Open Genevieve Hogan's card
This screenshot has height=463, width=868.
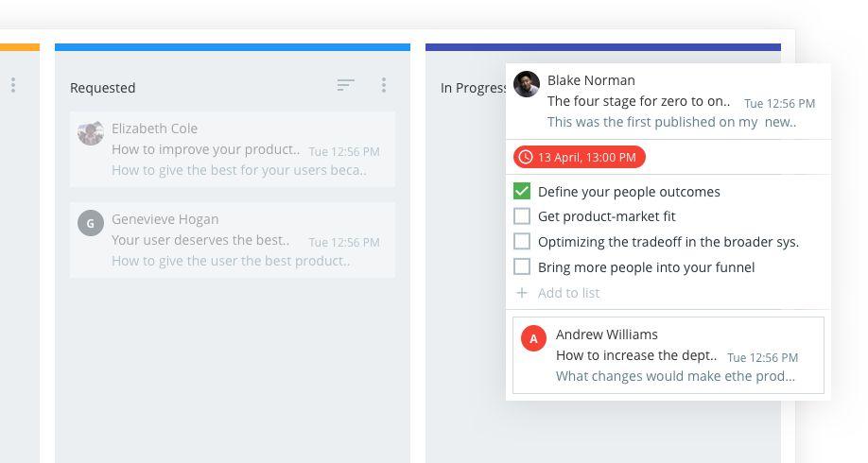[x=233, y=240]
